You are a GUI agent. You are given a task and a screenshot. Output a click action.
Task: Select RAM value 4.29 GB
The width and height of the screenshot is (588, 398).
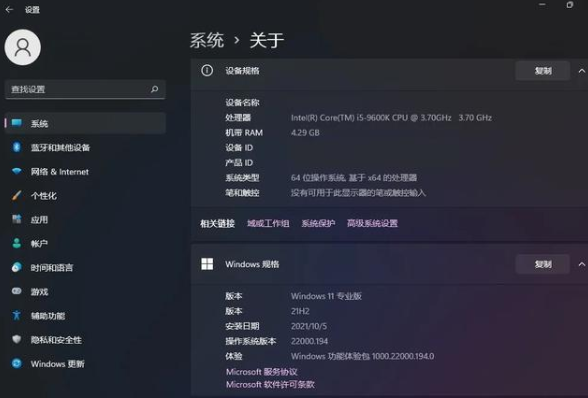click(x=305, y=132)
